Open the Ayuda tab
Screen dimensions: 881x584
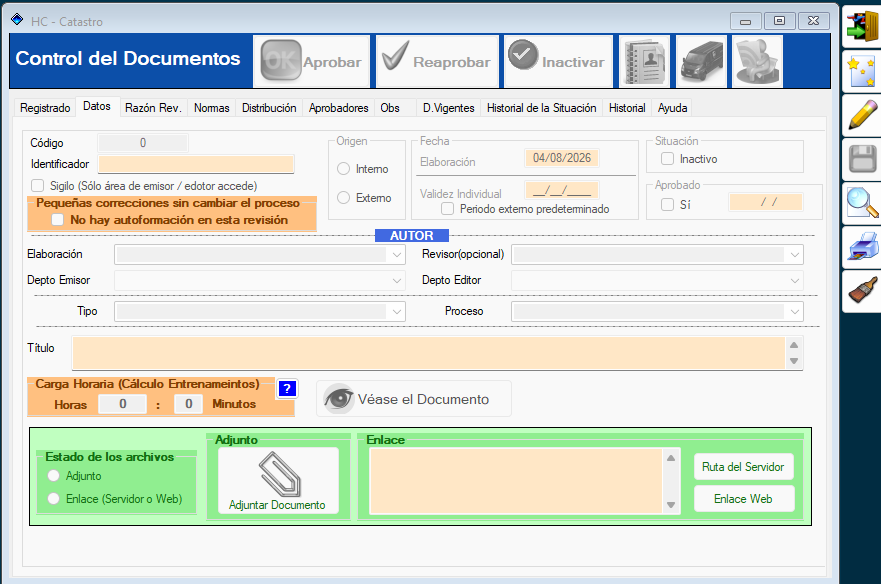(673, 108)
